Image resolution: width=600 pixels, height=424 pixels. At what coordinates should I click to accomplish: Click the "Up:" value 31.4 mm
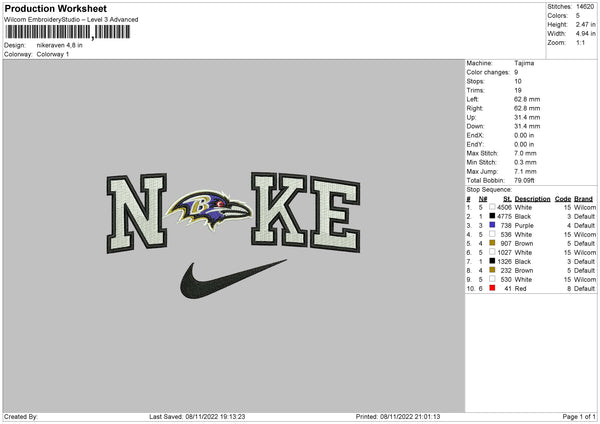coord(527,117)
